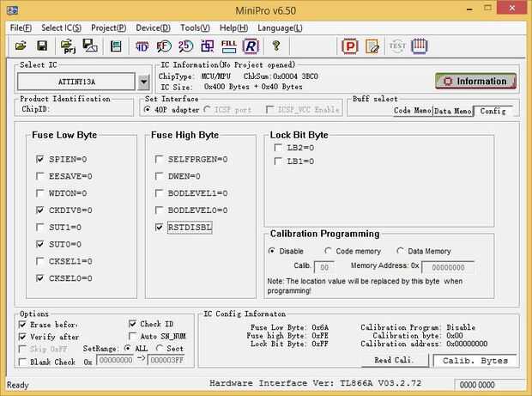The width and height of the screenshot is (532, 396).
Task: Toggle the BODLEVEL0=0 checkbox
Action: point(159,210)
